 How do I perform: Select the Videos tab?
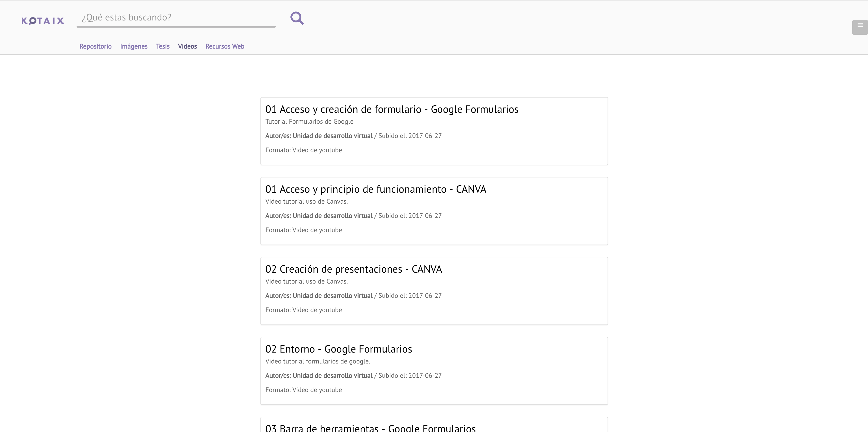coord(187,46)
